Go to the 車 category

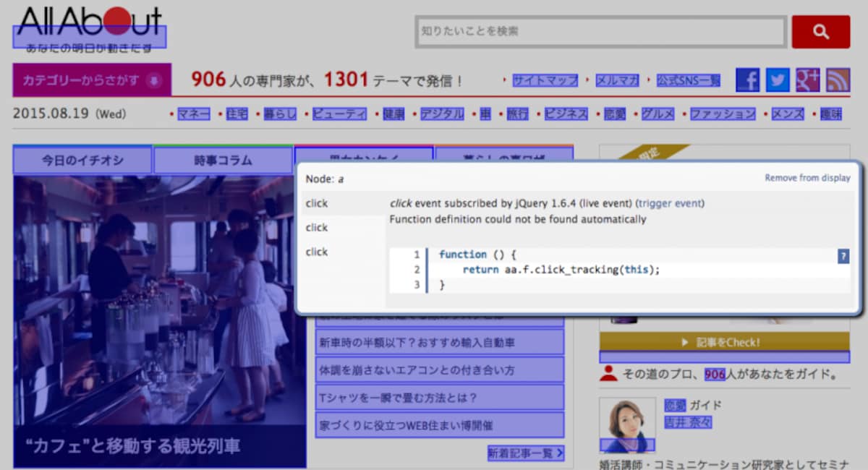(x=485, y=114)
